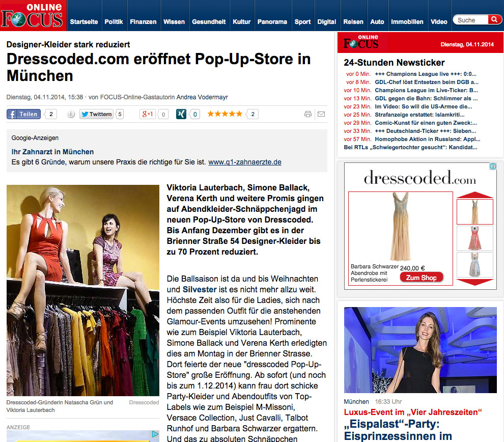Go to the Immobilien section
Screen dimensions: 504x442
pos(407,22)
